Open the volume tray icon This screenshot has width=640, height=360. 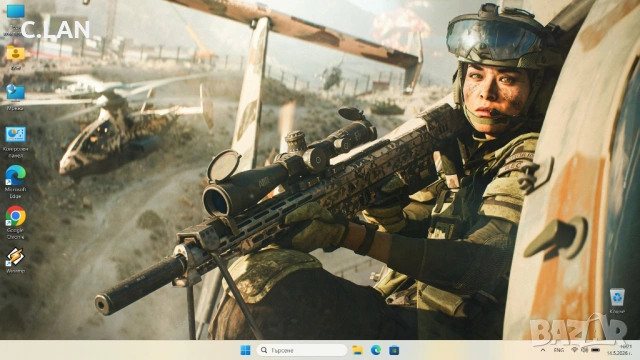click(584, 350)
